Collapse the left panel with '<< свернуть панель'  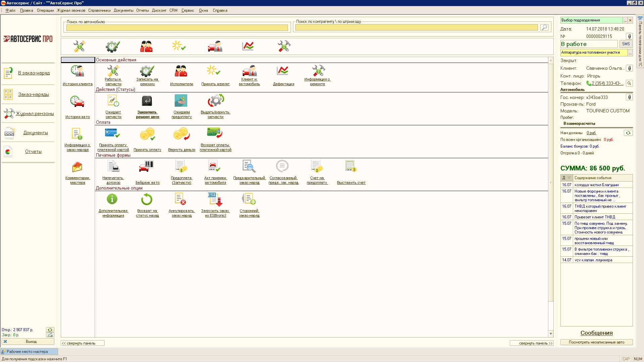coord(83,343)
